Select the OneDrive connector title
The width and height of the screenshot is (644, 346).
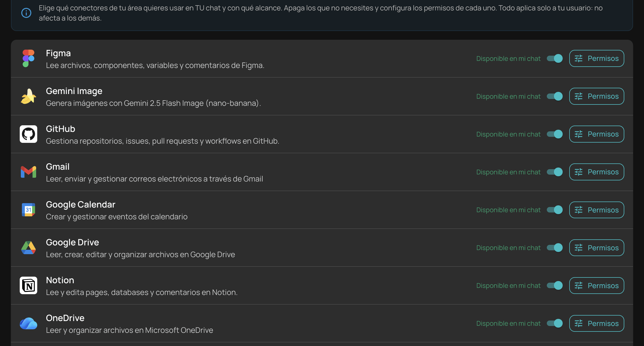click(65, 318)
